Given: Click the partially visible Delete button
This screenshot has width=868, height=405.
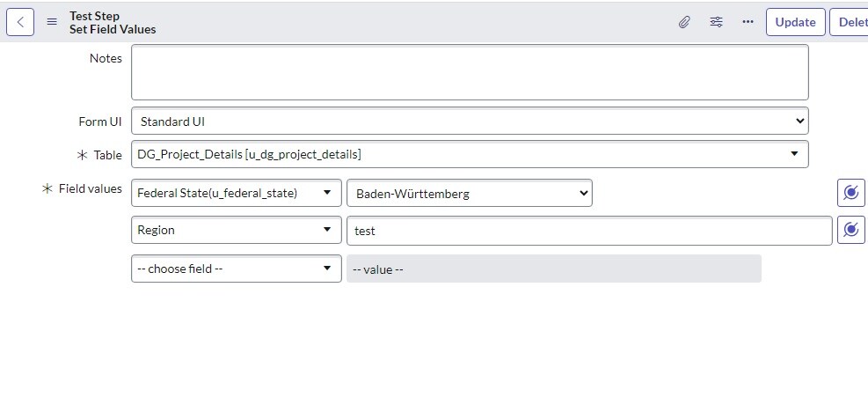Looking at the screenshot, I should point(850,22).
